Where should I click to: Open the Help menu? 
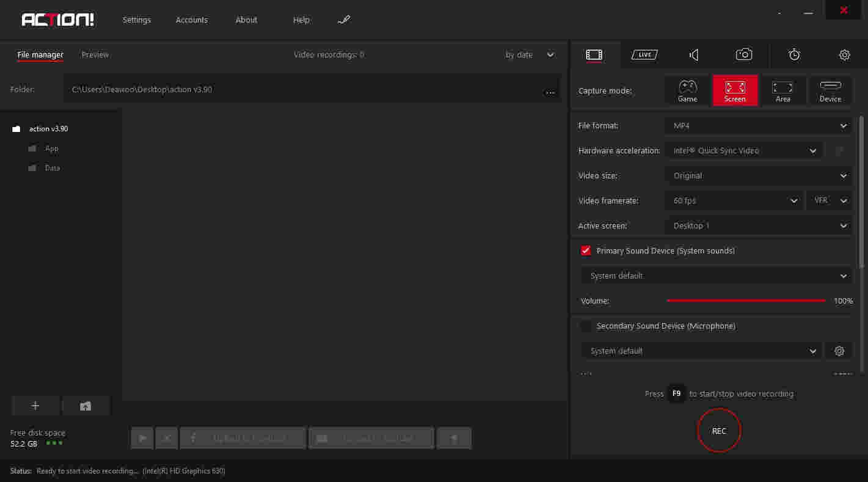point(301,20)
